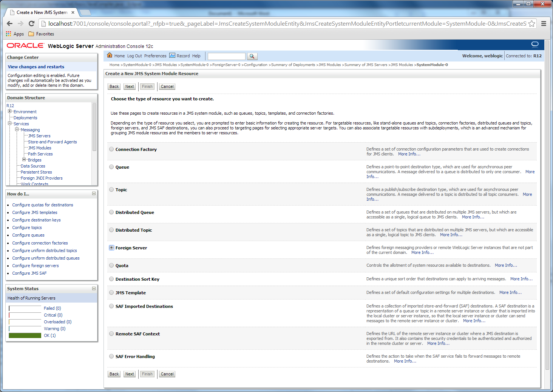
Task: Click the magnifying glass search button
Action: click(x=252, y=56)
